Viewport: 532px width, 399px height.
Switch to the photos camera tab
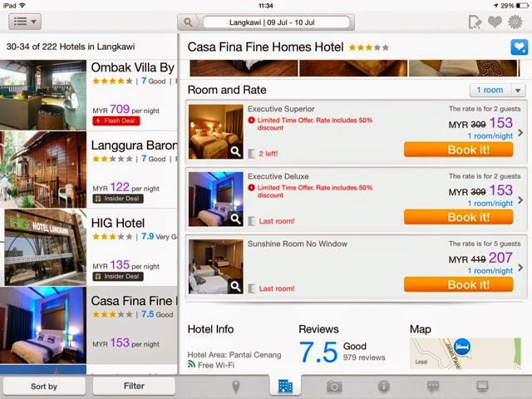[x=334, y=387]
